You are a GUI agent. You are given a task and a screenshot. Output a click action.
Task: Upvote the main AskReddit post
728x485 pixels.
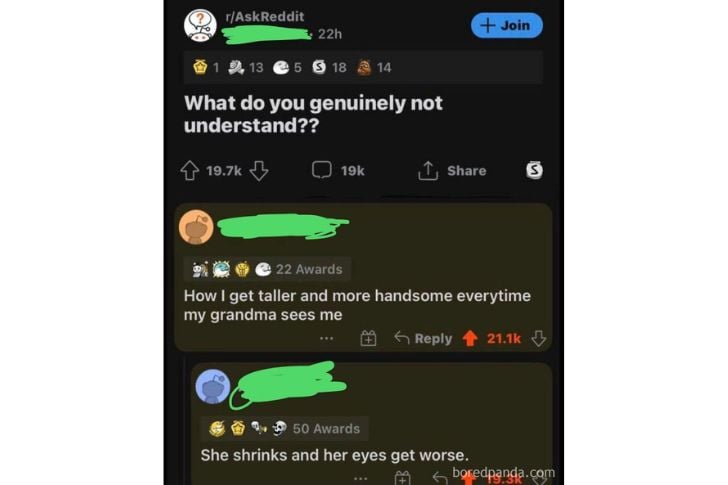tap(189, 170)
